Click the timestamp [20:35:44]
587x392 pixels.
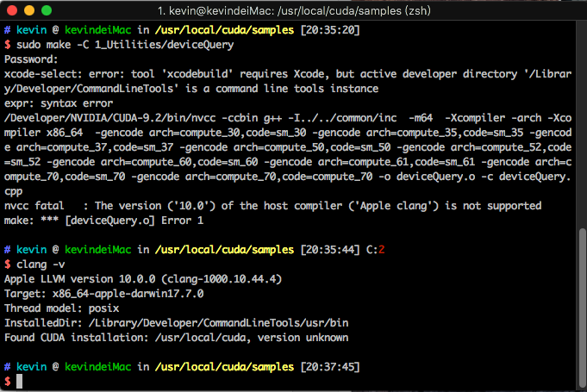[330, 250]
